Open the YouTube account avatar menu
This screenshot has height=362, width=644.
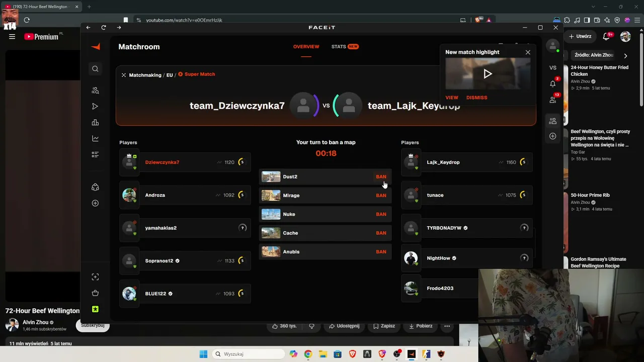(625, 36)
